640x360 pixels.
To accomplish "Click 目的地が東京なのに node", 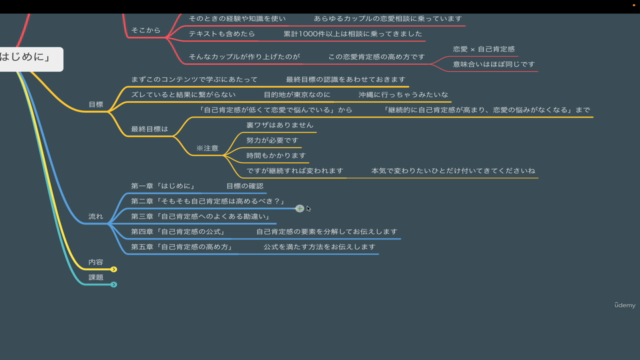I will pos(297,95).
